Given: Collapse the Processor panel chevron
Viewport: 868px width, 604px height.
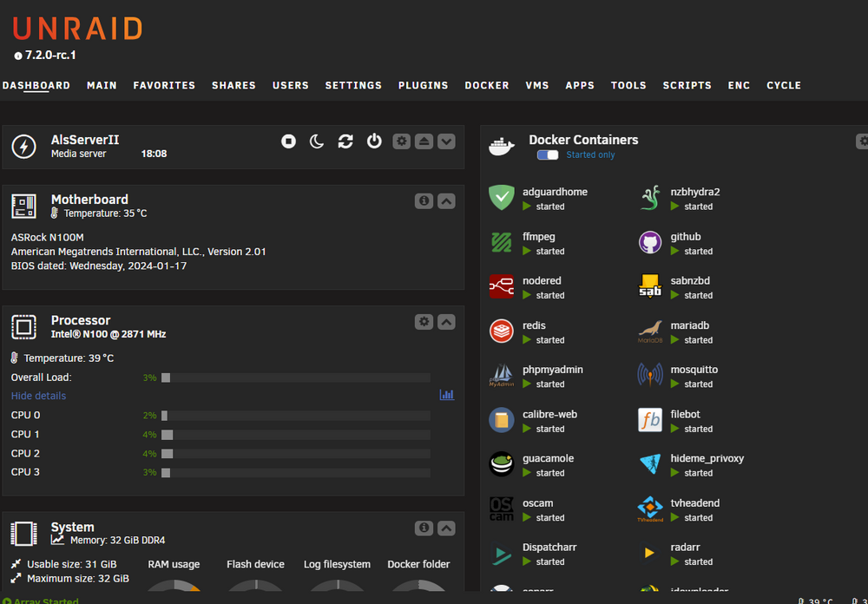Looking at the screenshot, I should click(x=446, y=322).
